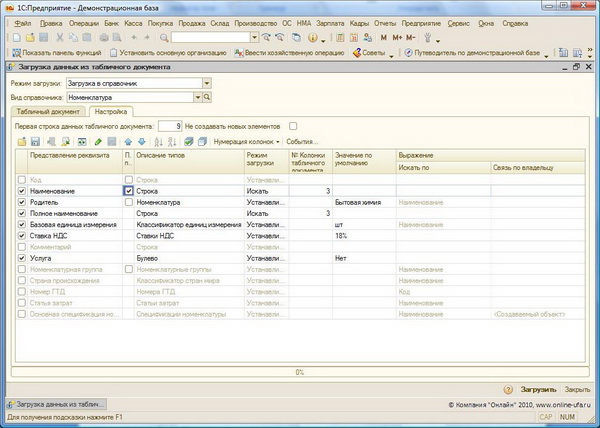Uncheck the Наименование row checkbox

coord(22,191)
